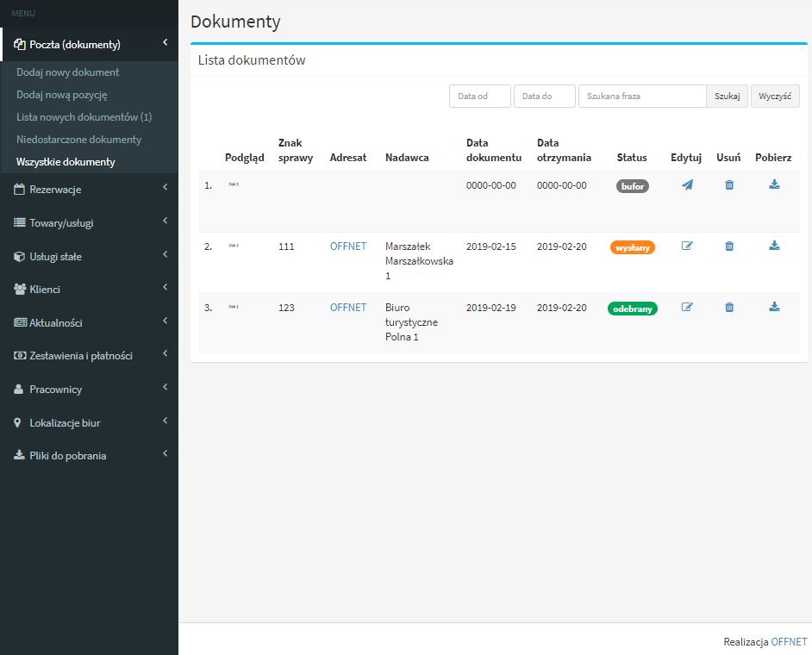Click the Klienci users icon
This screenshot has width=812, height=655.
[x=20, y=289]
